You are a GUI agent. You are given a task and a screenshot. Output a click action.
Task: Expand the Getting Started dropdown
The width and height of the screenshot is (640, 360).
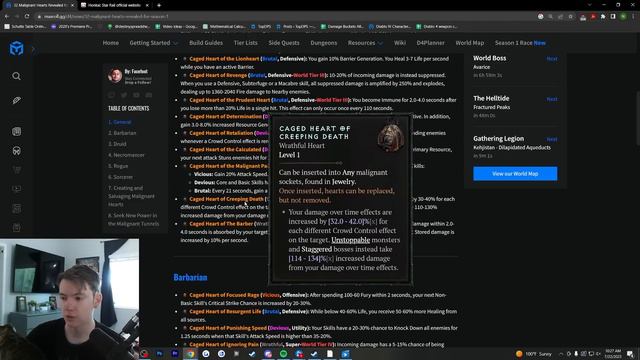[x=153, y=43]
